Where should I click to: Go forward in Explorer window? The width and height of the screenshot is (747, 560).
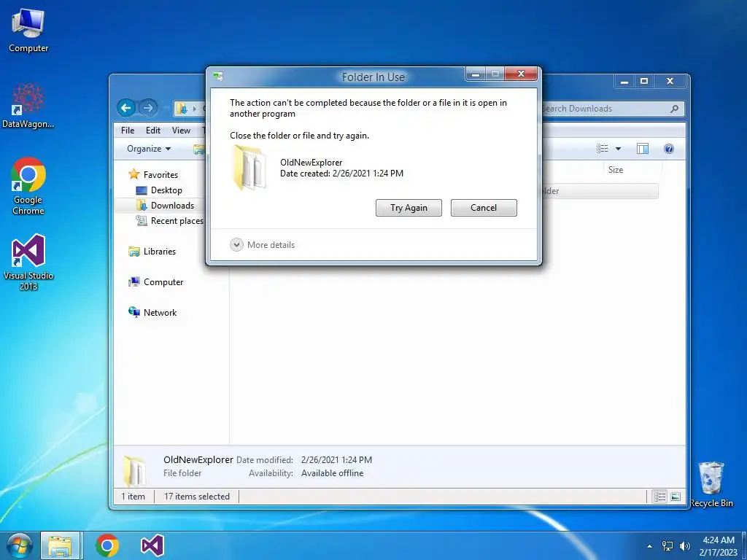point(148,108)
